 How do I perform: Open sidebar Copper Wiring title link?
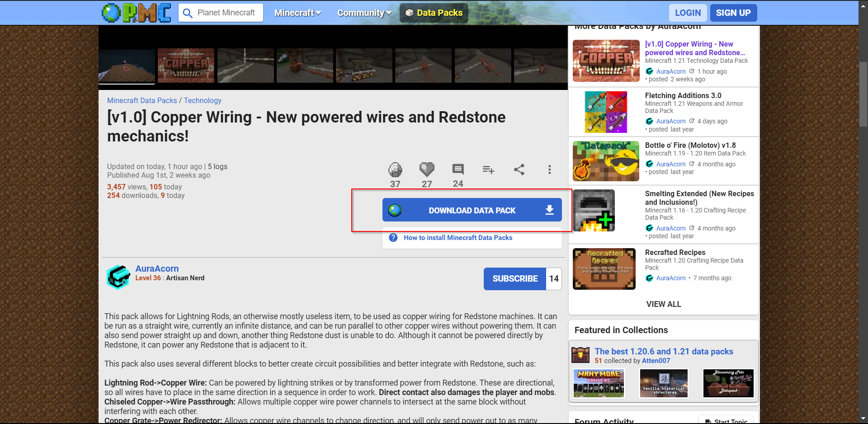[695, 48]
